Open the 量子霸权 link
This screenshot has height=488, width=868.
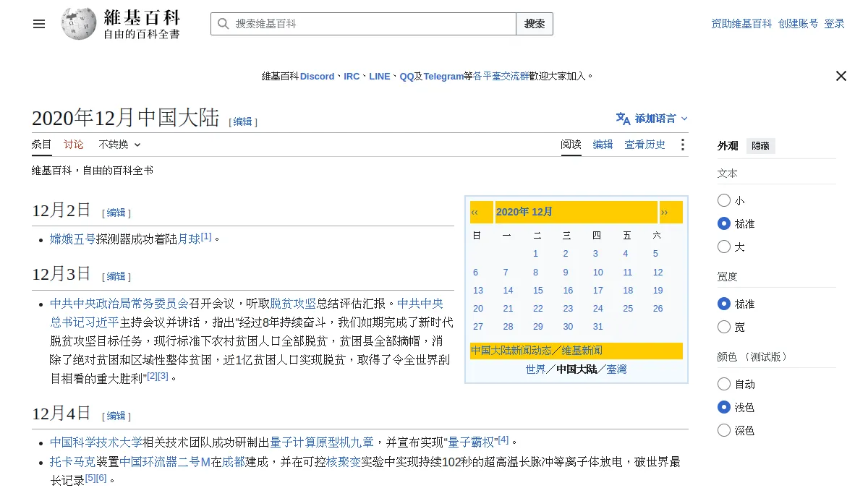click(x=471, y=442)
